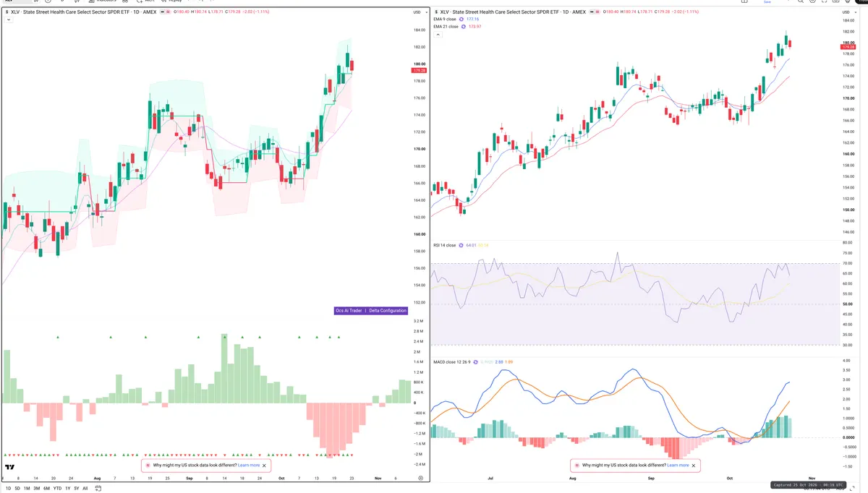This screenshot has width=868, height=493.
Task: Select the 6M time range button
Action: coord(47,488)
